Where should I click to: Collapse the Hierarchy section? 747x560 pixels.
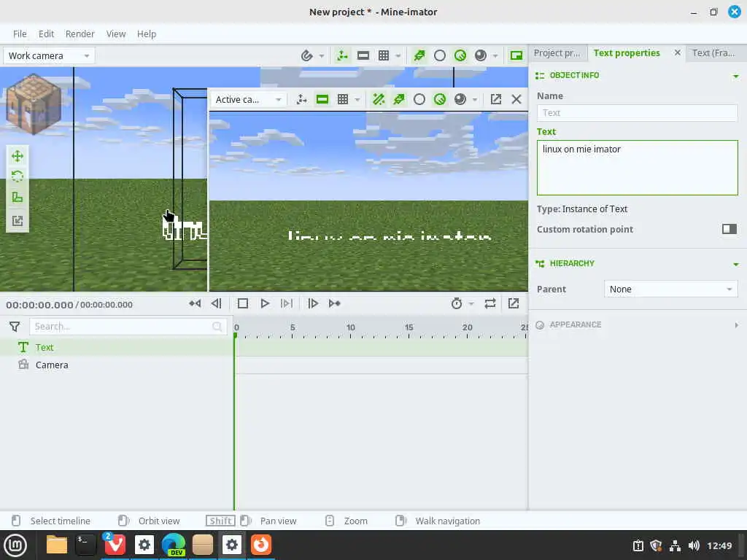(x=736, y=264)
